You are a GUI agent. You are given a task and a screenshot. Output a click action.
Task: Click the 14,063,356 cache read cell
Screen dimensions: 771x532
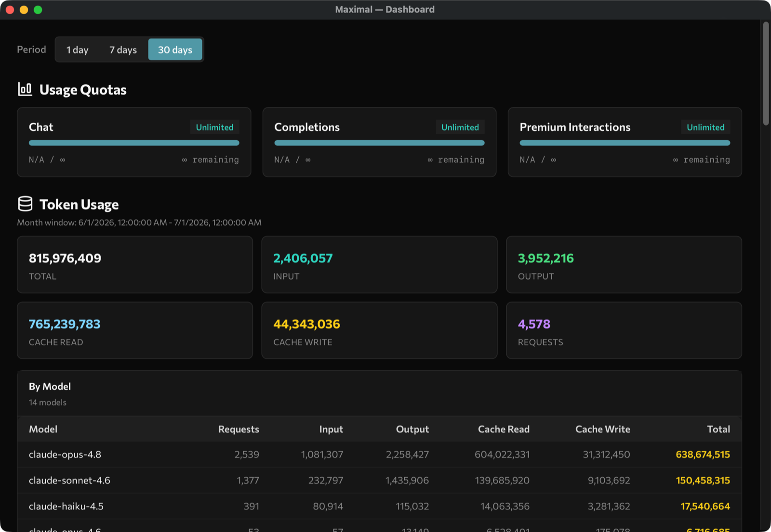click(x=505, y=506)
